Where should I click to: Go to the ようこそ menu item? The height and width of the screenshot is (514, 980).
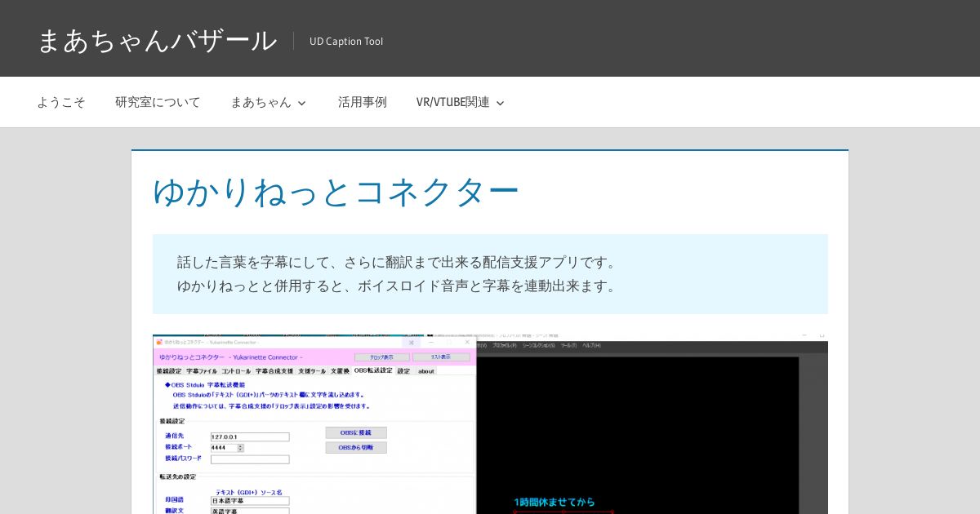pos(61,102)
